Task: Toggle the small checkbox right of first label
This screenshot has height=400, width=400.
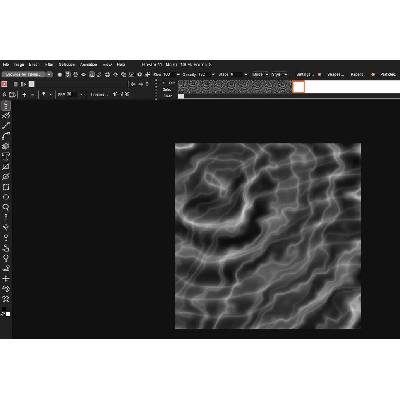Action: (319, 75)
